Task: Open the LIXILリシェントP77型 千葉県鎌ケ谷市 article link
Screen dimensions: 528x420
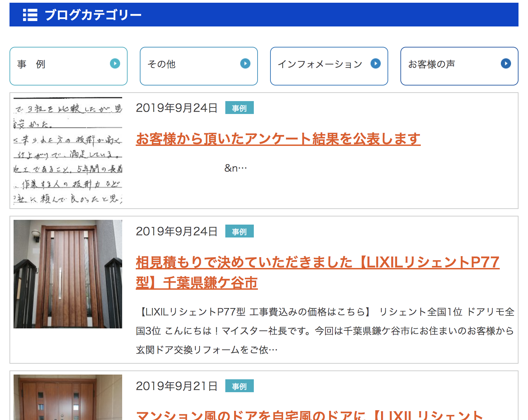Action: click(x=318, y=272)
